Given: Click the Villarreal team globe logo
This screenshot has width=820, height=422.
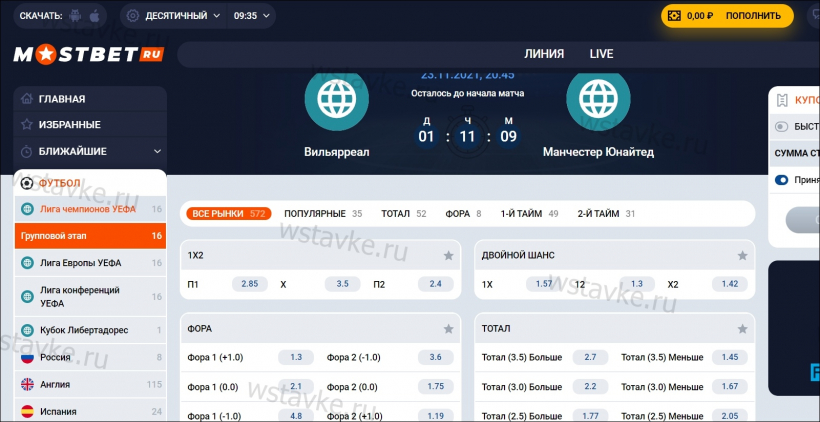Looking at the screenshot, I should [x=337, y=98].
